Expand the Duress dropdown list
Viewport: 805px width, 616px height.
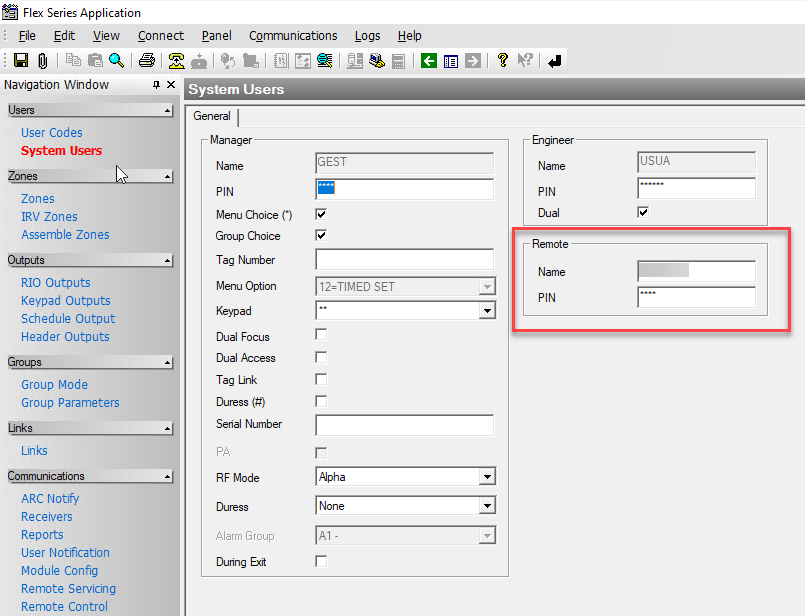click(x=486, y=507)
